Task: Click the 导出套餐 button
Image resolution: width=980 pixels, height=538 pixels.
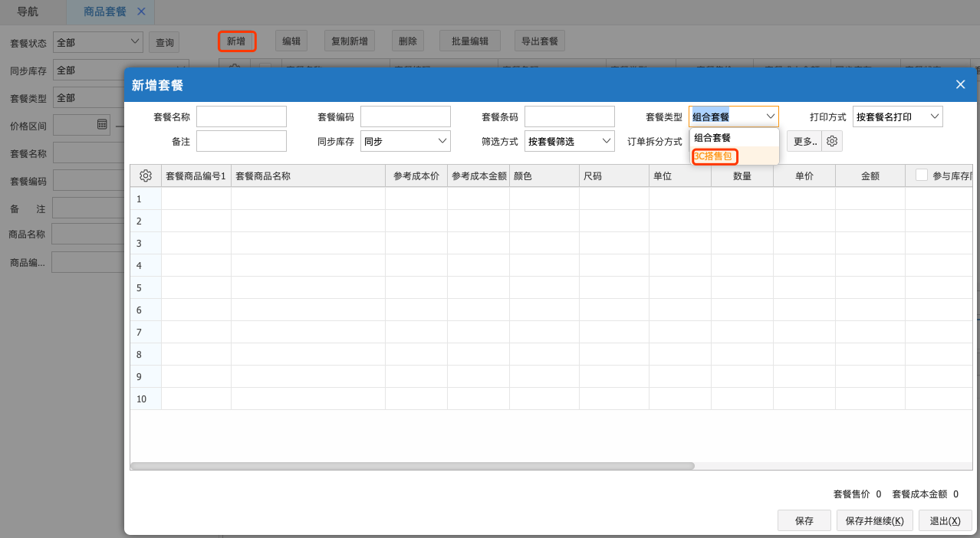Action: (x=540, y=41)
